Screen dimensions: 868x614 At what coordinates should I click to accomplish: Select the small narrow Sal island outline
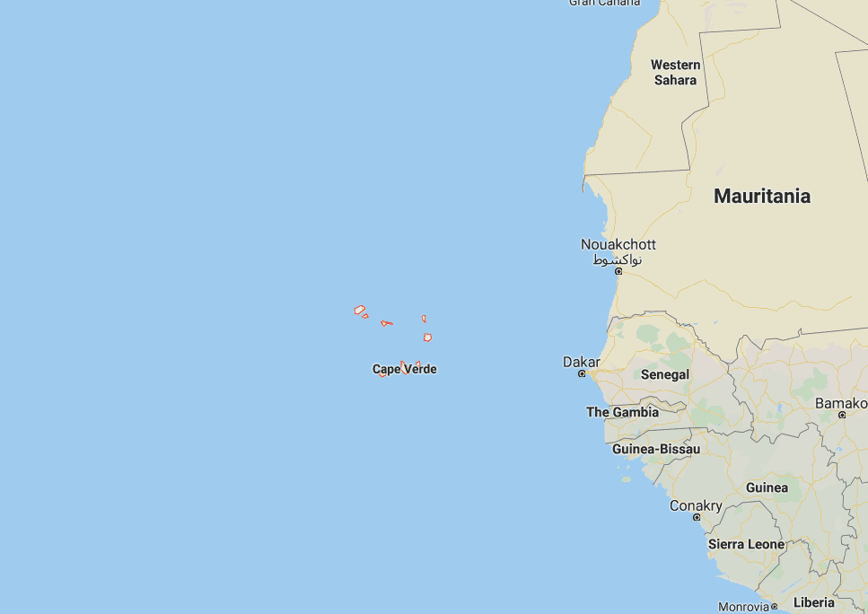(424, 319)
